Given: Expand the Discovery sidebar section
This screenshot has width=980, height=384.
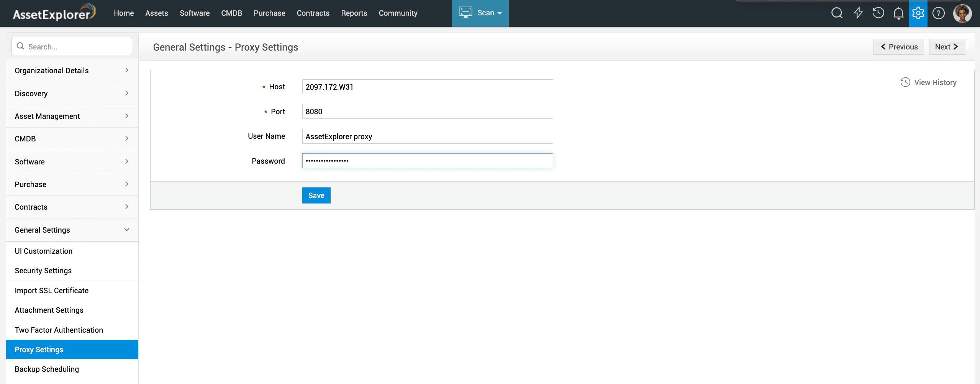Looking at the screenshot, I should coord(72,94).
